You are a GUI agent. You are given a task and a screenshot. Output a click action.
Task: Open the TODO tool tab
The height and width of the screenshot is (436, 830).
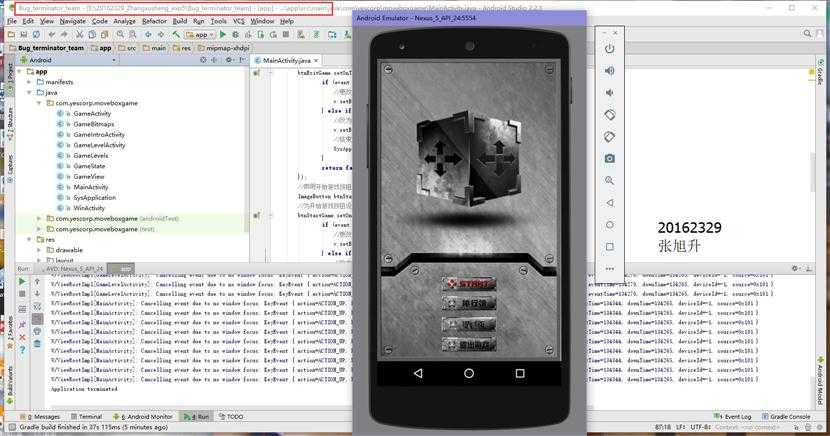pos(231,416)
